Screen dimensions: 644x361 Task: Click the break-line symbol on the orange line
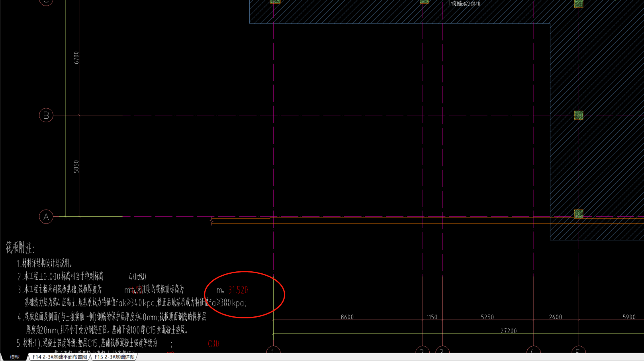[211, 221]
